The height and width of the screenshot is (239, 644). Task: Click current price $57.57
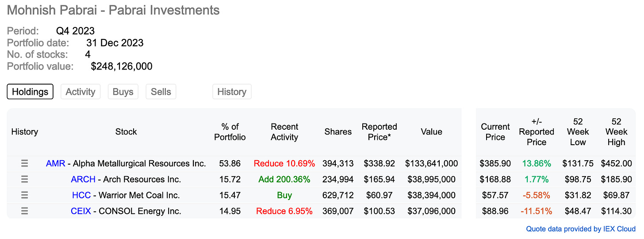(x=495, y=196)
